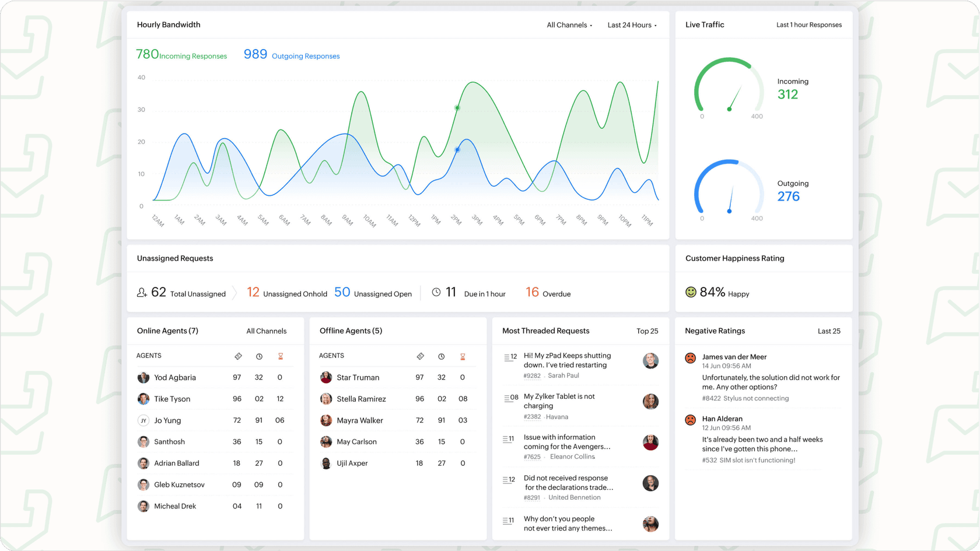This screenshot has width=980, height=551.
Task: Open ticket #8422 Stylus not connecting
Action: coord(746,398)
